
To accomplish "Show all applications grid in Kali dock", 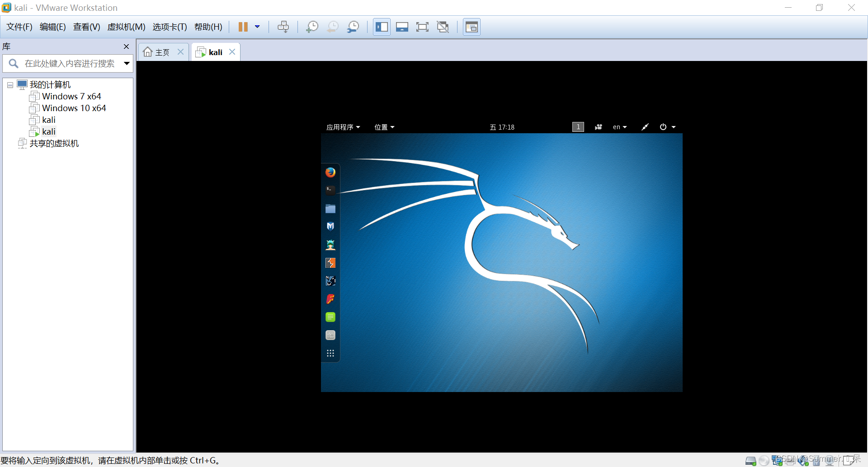I will point(330,353).
